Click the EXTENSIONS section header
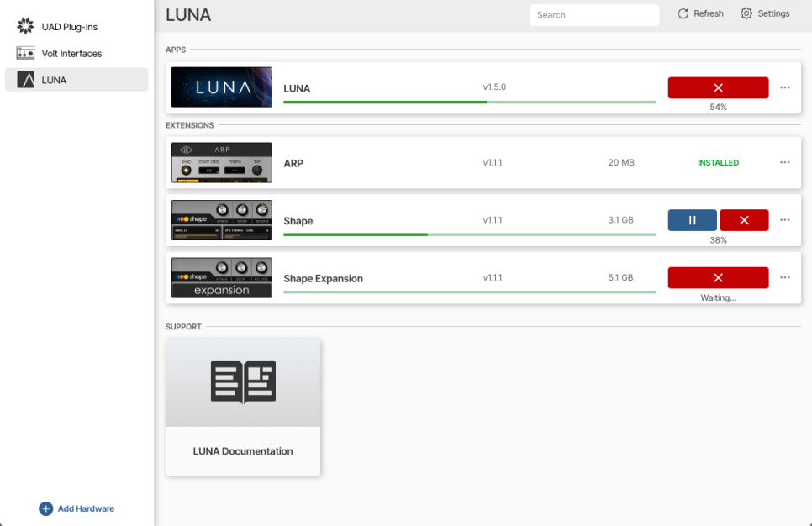 pos(189,125)
